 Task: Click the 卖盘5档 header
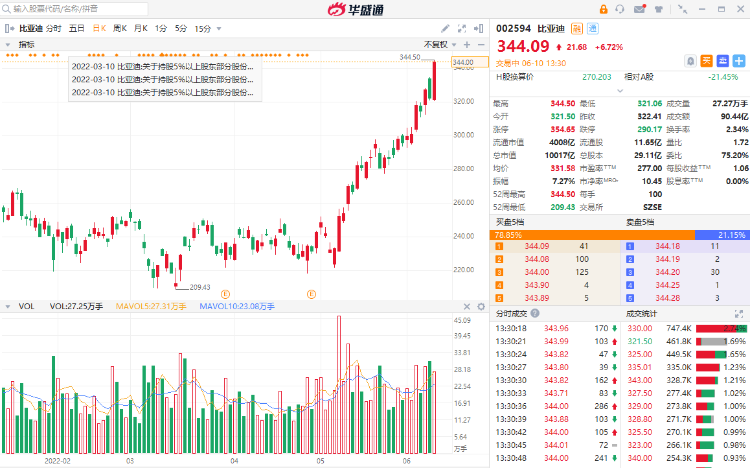[640, 222]
